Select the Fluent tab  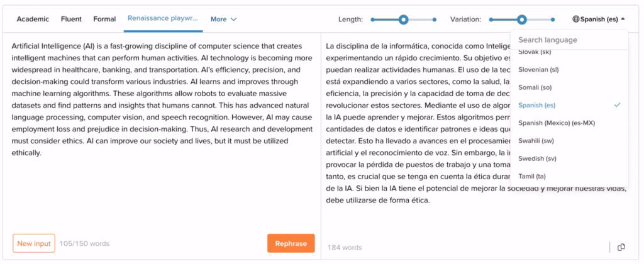click(71, 19)
